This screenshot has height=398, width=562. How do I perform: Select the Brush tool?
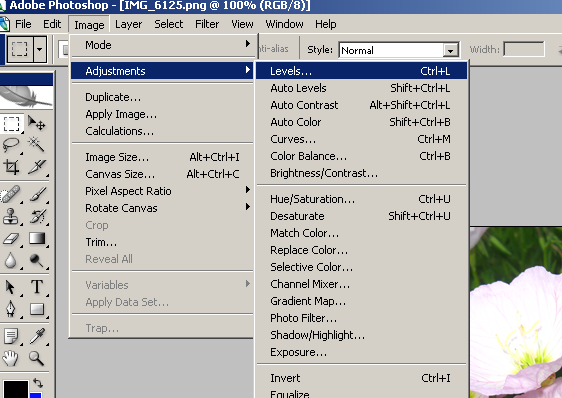37,194
